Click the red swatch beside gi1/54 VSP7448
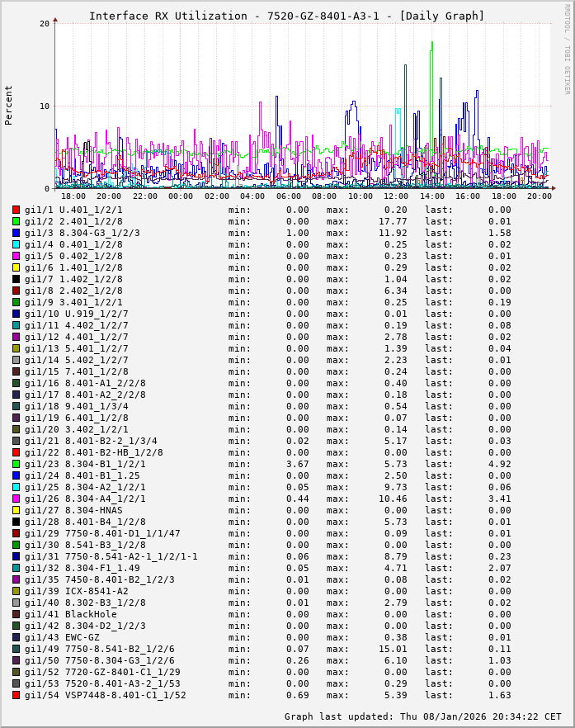The height and width of the screenshot is (728, 575). tap(16, 695)
